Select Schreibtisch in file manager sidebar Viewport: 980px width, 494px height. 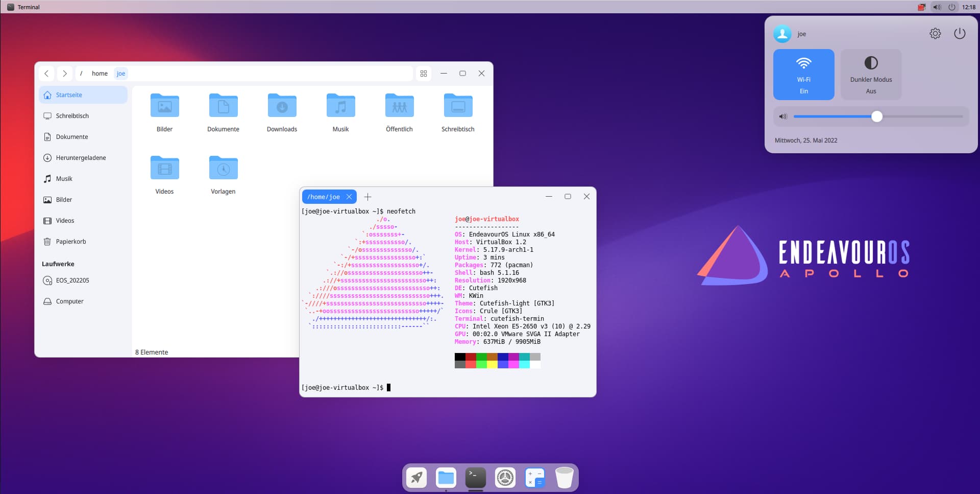pos(83,116)
